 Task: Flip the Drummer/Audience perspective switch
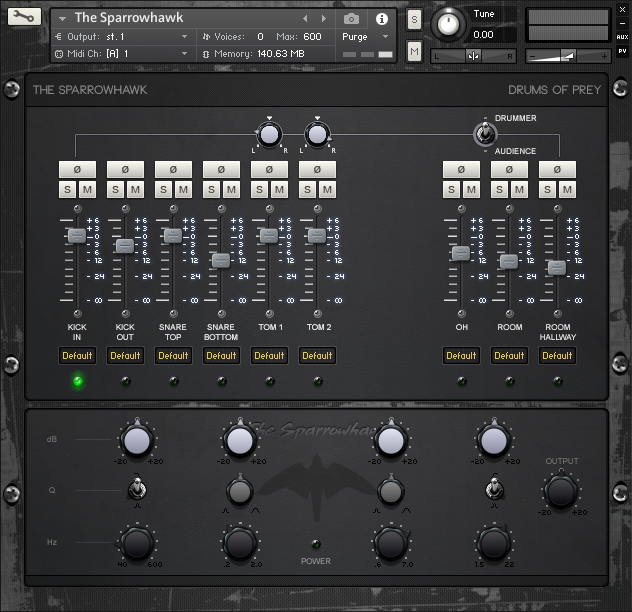pyautogui.click(x=484, y=134)
